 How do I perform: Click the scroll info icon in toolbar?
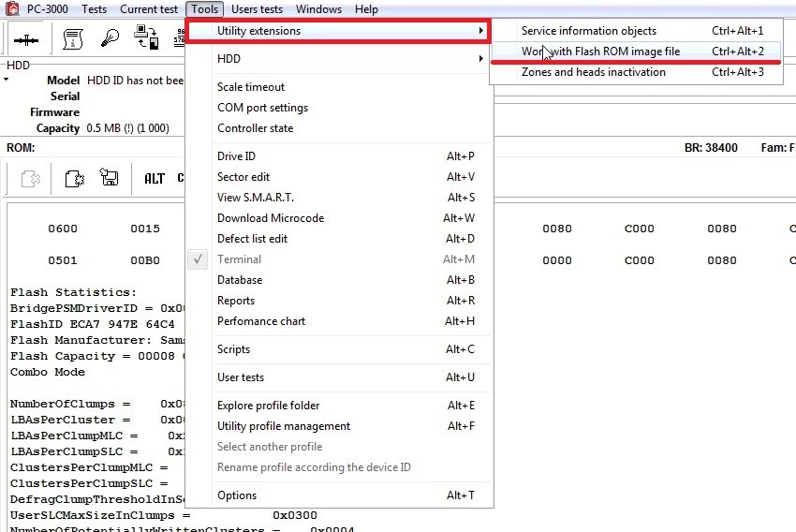[72, 38]
